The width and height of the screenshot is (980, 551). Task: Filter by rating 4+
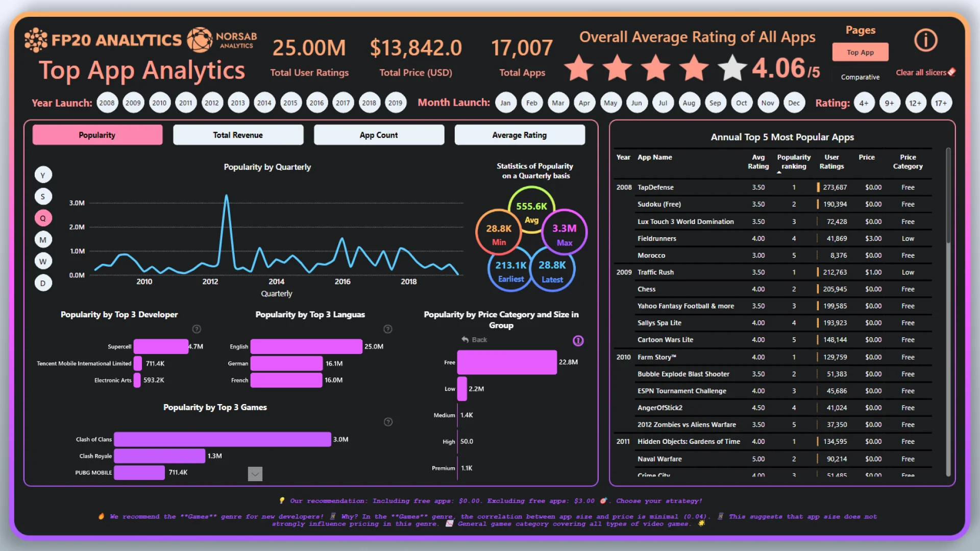pyautogui.click(x=864, y=103)
